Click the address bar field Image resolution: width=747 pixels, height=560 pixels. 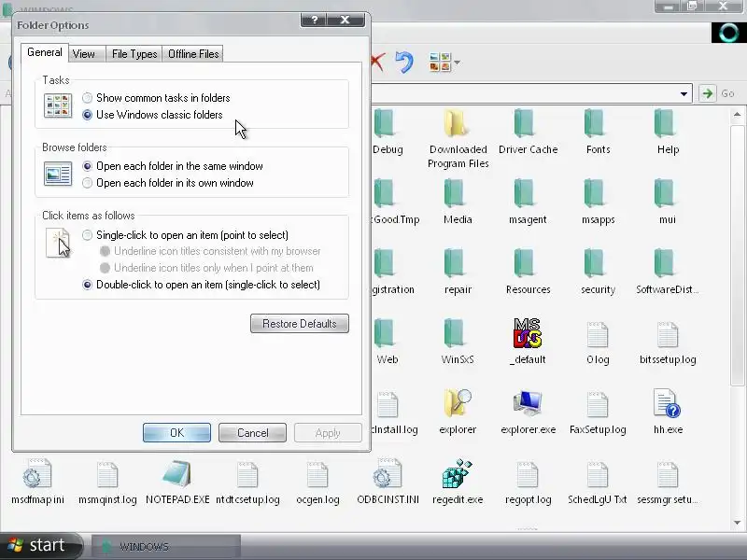(x=524, y=94)
